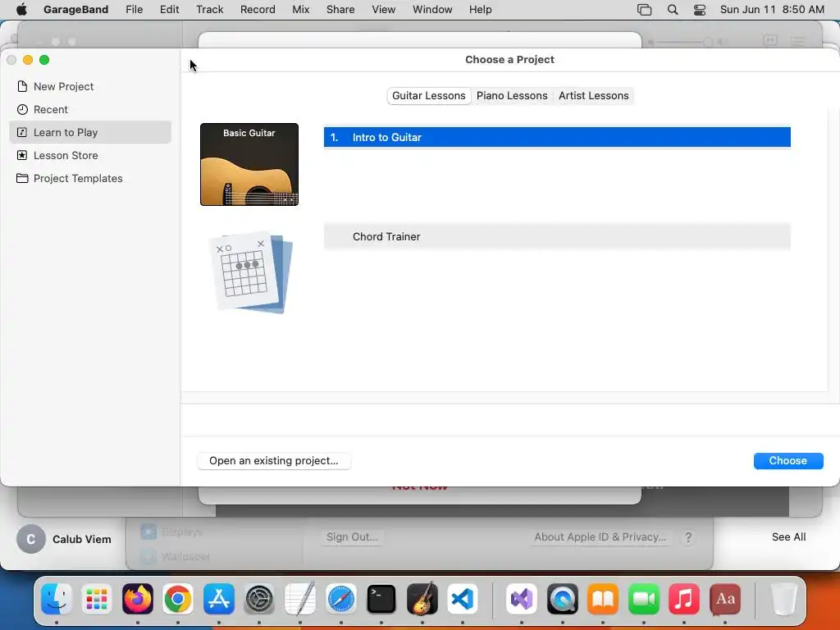The height and width of the screenshot is (630, 840).
Task: Select the Chord Trainer row
Action: point(557,237)
